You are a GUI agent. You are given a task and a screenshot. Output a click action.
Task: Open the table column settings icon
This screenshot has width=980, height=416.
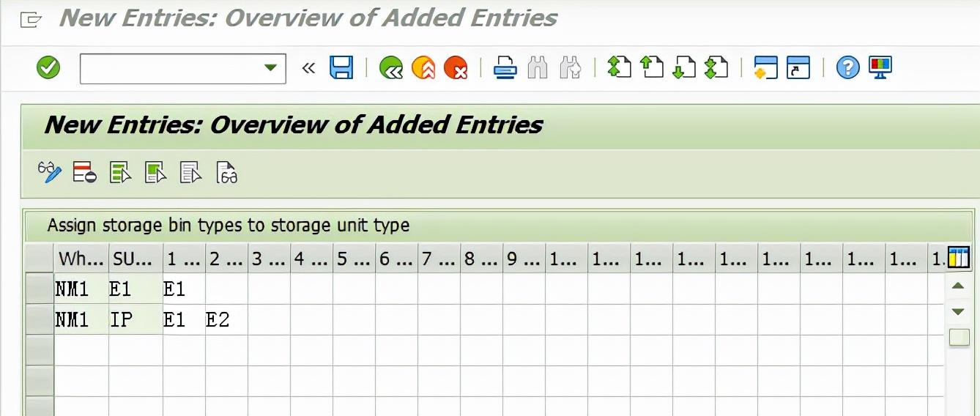point(958,258)
